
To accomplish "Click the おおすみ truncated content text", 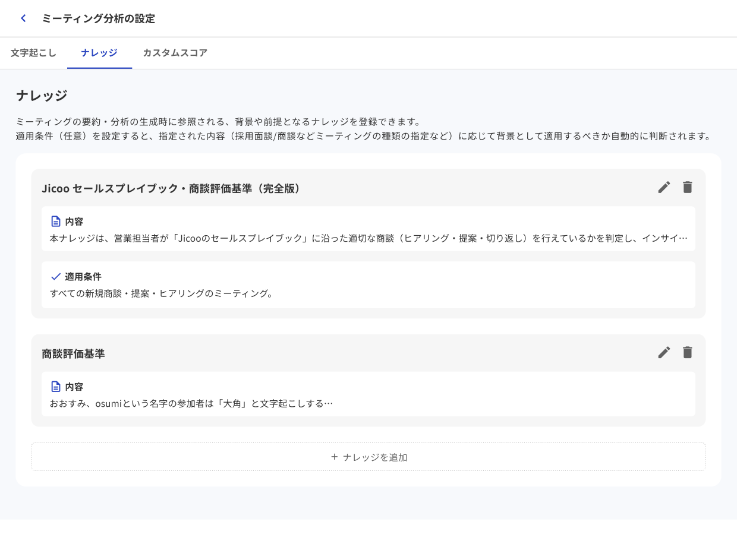I will pyautogui.click(x=191, y=403).
